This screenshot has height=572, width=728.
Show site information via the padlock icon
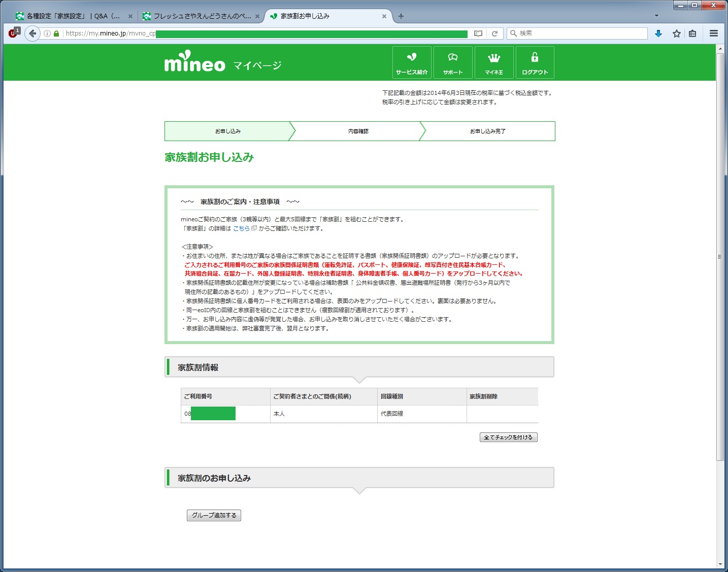[56, 33]
